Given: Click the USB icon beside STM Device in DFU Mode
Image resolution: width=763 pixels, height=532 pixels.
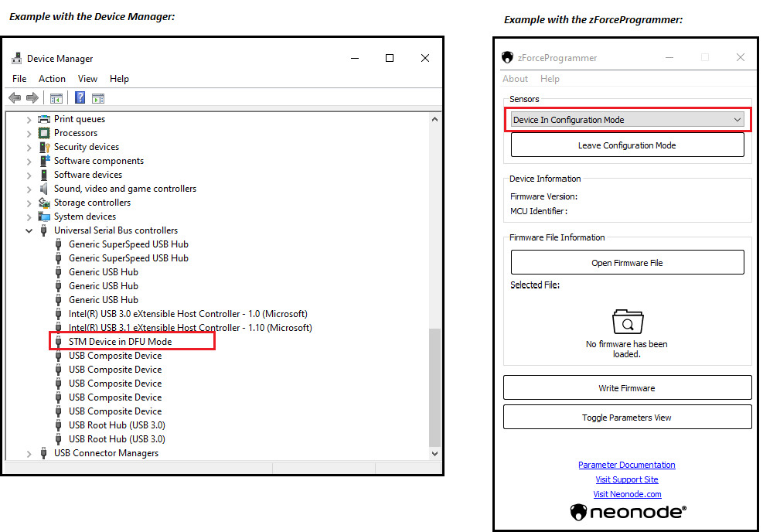Looking at the screenshot, I should point(59,342).
